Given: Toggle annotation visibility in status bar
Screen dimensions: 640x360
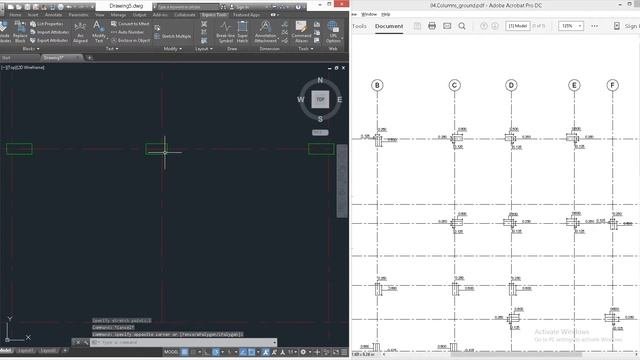Looking at the screenshot, I should [x=265, y=352].
